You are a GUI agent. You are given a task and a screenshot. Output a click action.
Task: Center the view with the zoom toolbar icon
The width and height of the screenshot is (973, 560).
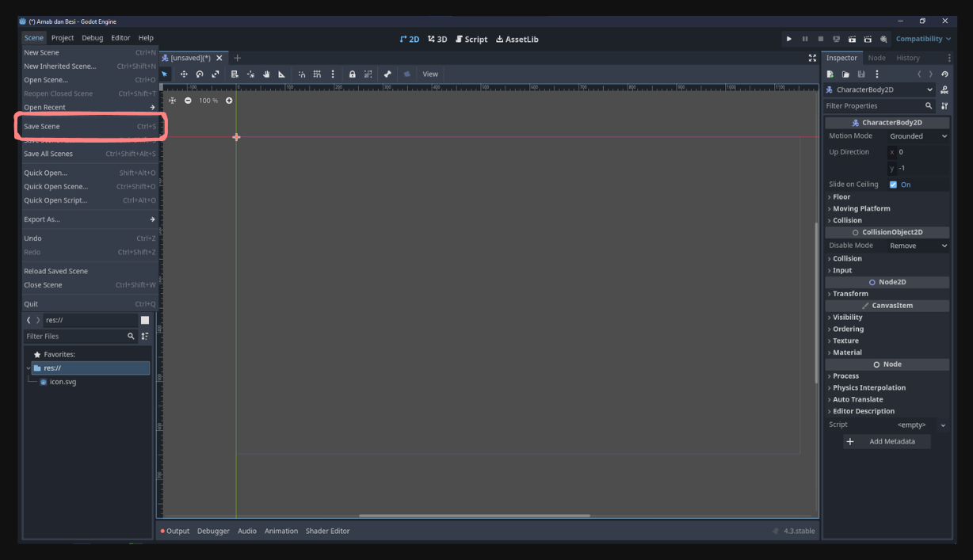tap(172, 101)
